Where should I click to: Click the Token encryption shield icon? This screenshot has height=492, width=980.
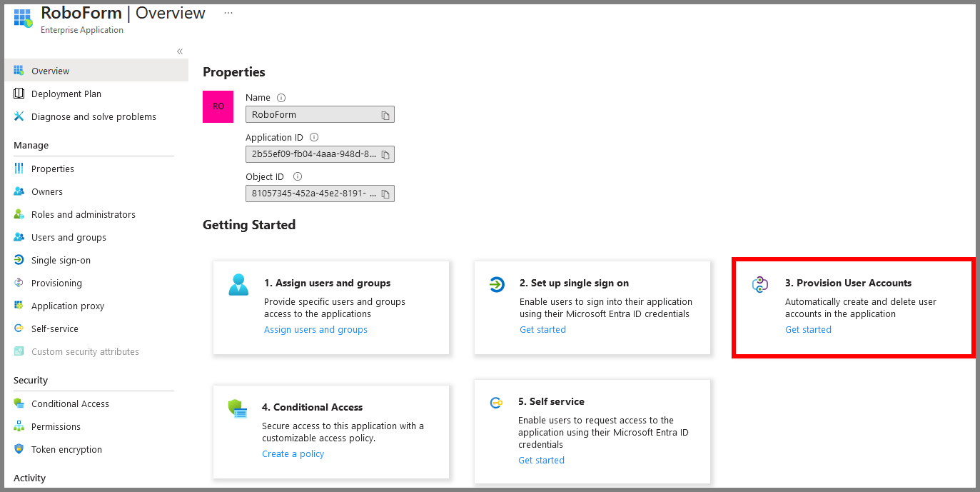[x=19, y=449]
